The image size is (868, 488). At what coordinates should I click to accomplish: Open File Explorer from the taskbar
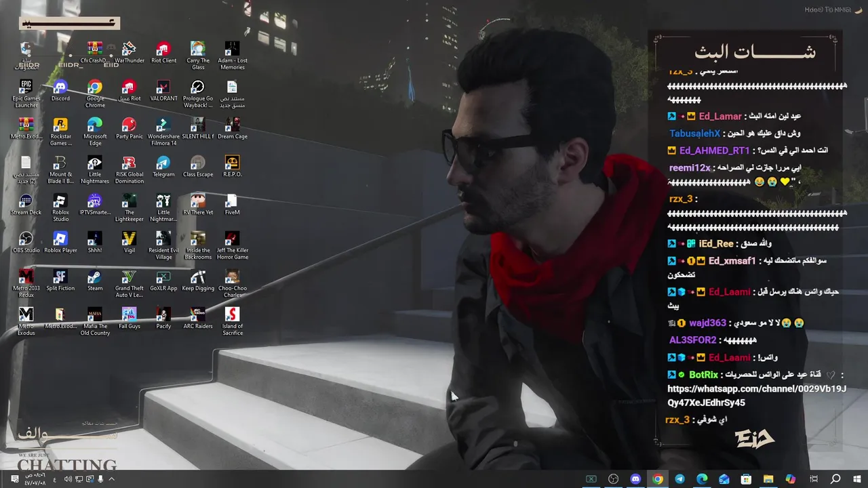768,479
